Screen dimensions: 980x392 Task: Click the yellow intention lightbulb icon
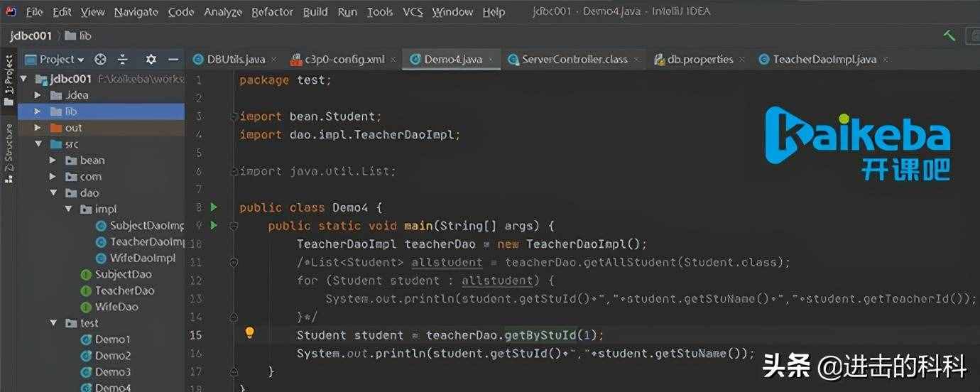[249, 332]
